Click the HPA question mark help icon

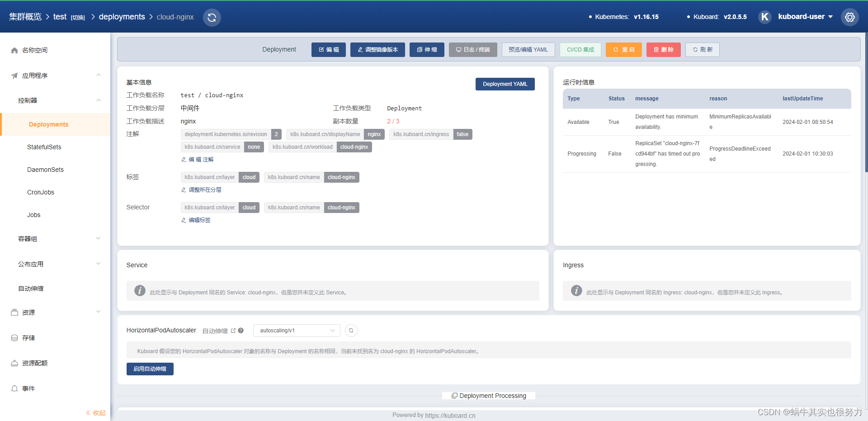tap(241, 331)
